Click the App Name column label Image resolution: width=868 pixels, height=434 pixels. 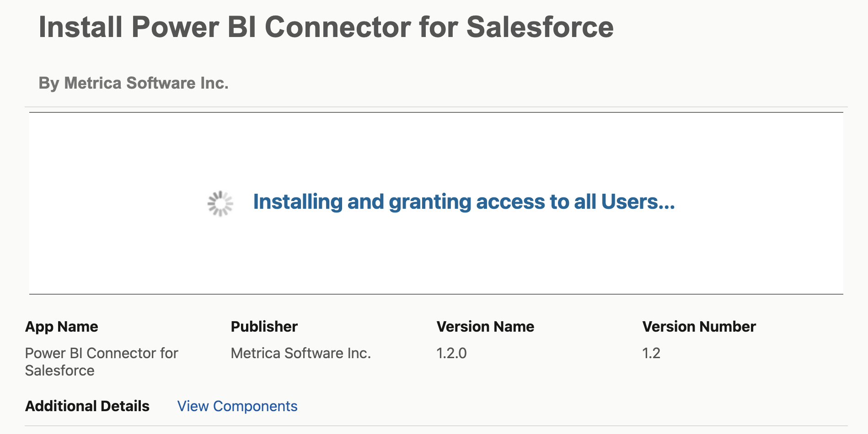(62, 327)
